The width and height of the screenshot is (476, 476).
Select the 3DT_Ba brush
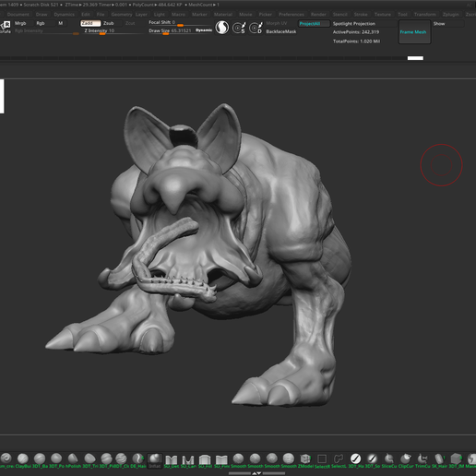(40, 460)
